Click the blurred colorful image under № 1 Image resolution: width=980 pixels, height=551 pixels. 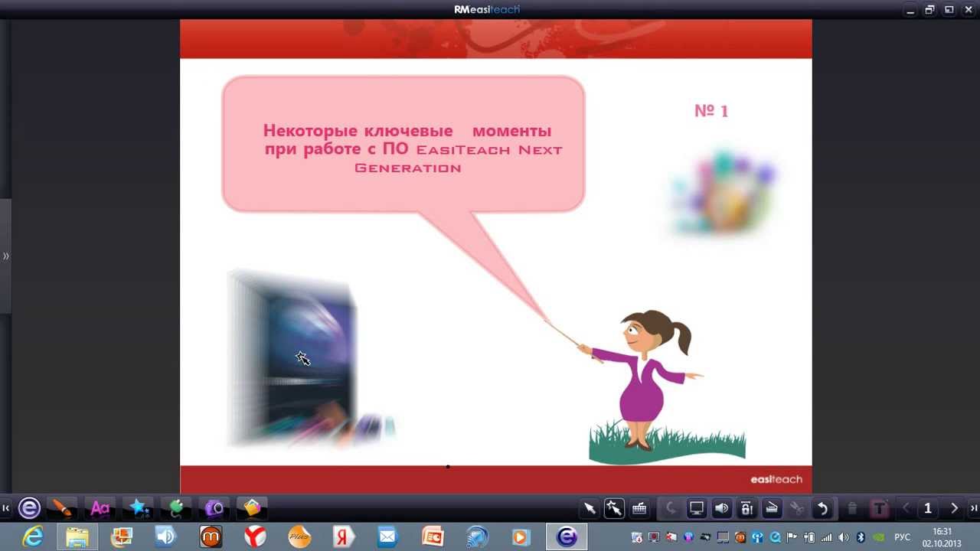(x=724, y=193)
